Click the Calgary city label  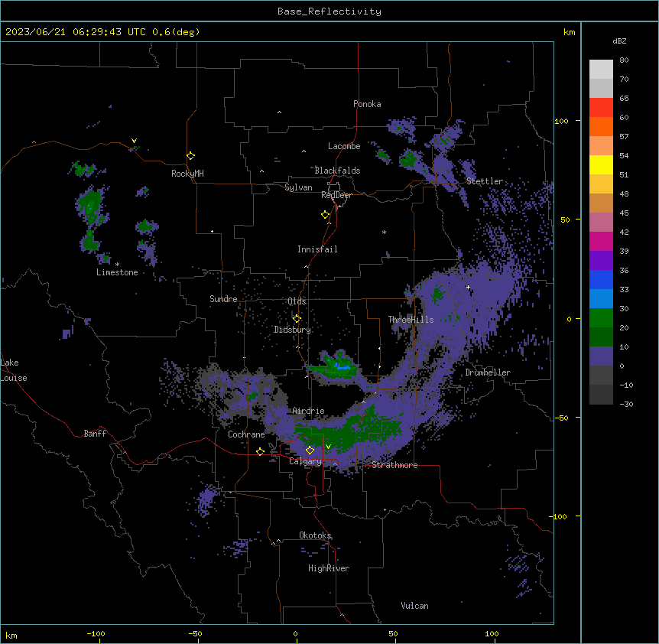[x=305, y=461]
